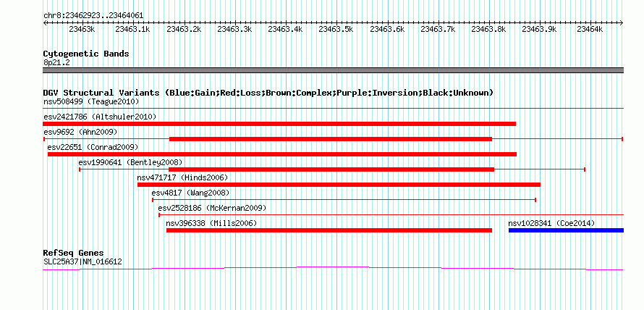This screenshot has height=310, width=644.
Task: Select the thin red esv4817 variant line
Action: pyautogui.click(x=344, y=200)
